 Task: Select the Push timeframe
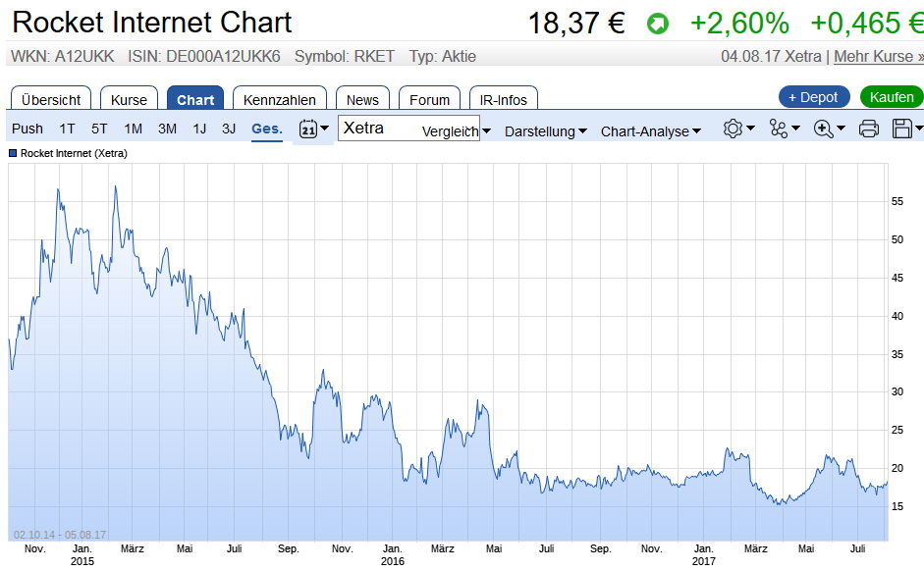click(27, 129)
